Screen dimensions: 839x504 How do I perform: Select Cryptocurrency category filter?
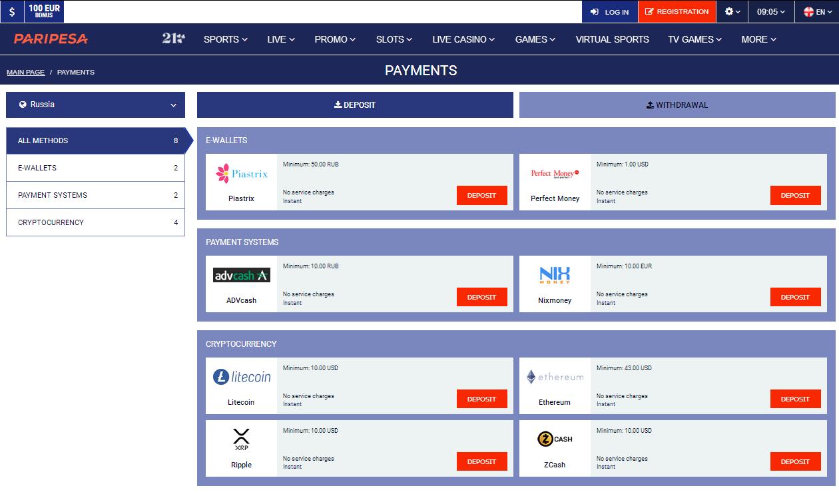[x=95, y=222]
